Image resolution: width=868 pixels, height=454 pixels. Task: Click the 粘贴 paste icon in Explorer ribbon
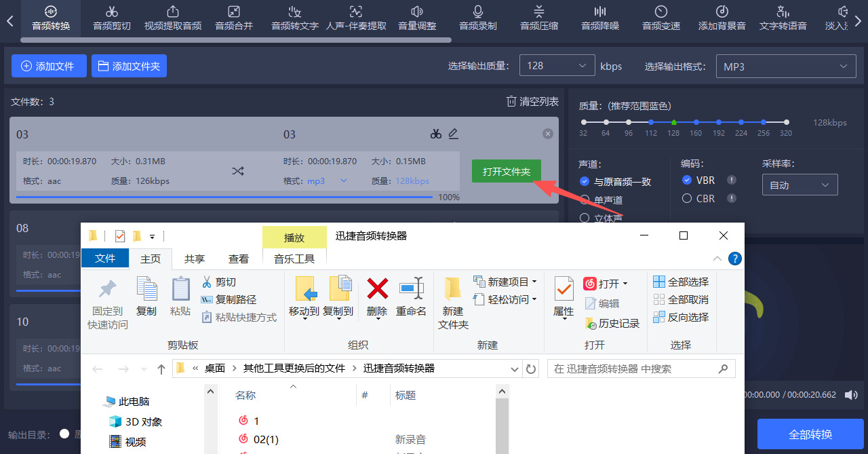click(180, 297)
